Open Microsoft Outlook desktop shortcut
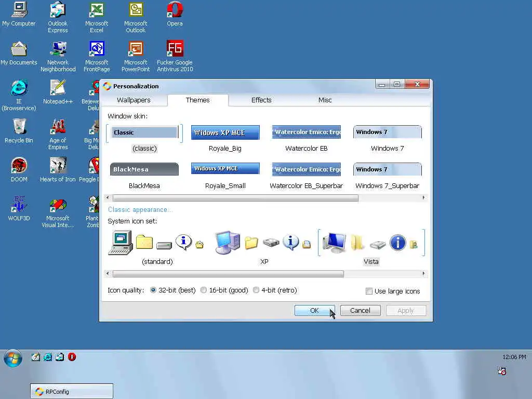This screenshot has width=532, height=399. click(x=136, y=17)
